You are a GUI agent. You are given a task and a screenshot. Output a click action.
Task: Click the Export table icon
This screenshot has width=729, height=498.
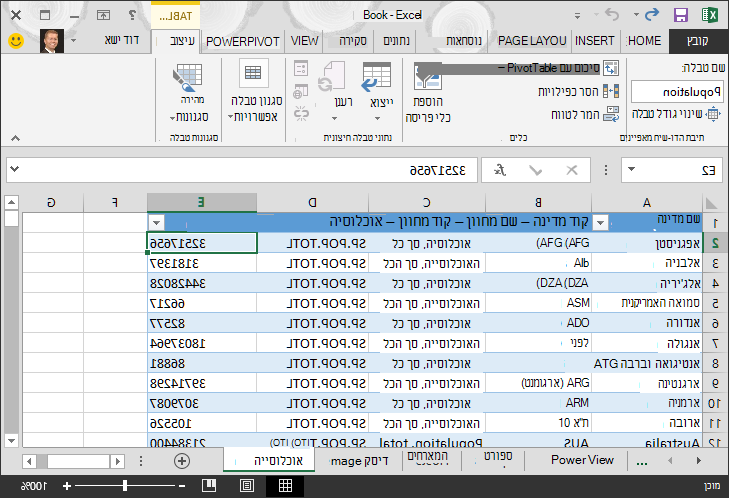(x=376, y=77)
